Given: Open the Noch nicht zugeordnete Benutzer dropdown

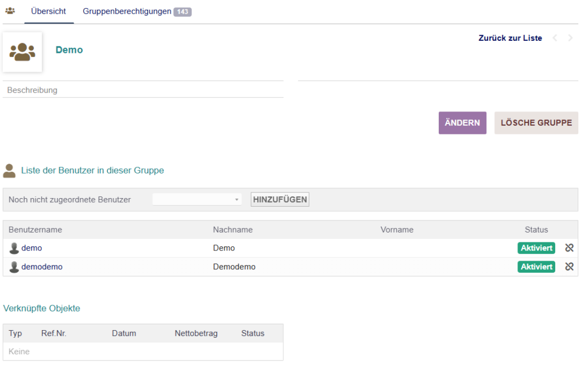Looking at the screenshot, I should 196,200.
